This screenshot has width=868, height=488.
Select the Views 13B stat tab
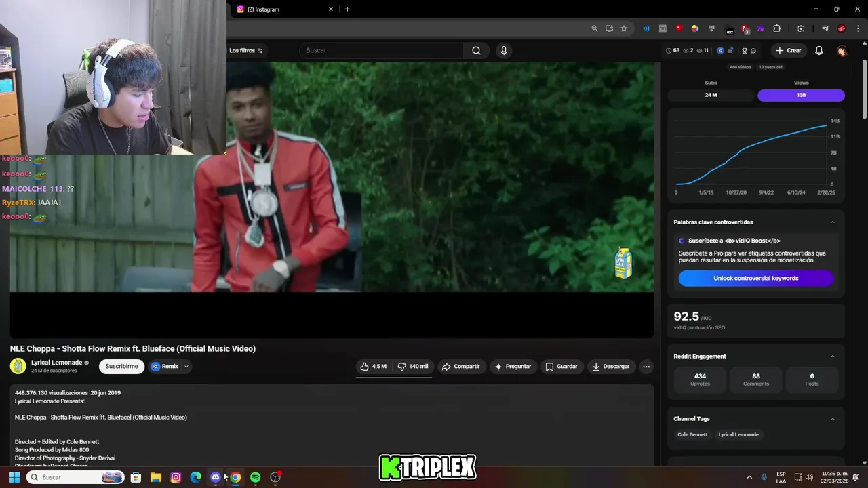tap(801, 95)
